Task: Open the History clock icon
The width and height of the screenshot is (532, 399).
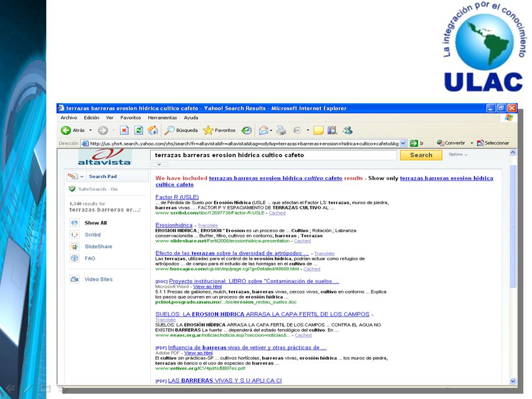Action: pos(247,130)
